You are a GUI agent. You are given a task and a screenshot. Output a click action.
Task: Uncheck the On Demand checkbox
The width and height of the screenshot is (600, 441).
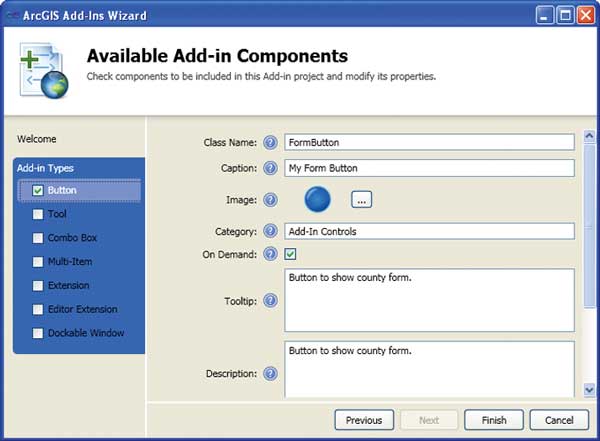pos(290,254)
